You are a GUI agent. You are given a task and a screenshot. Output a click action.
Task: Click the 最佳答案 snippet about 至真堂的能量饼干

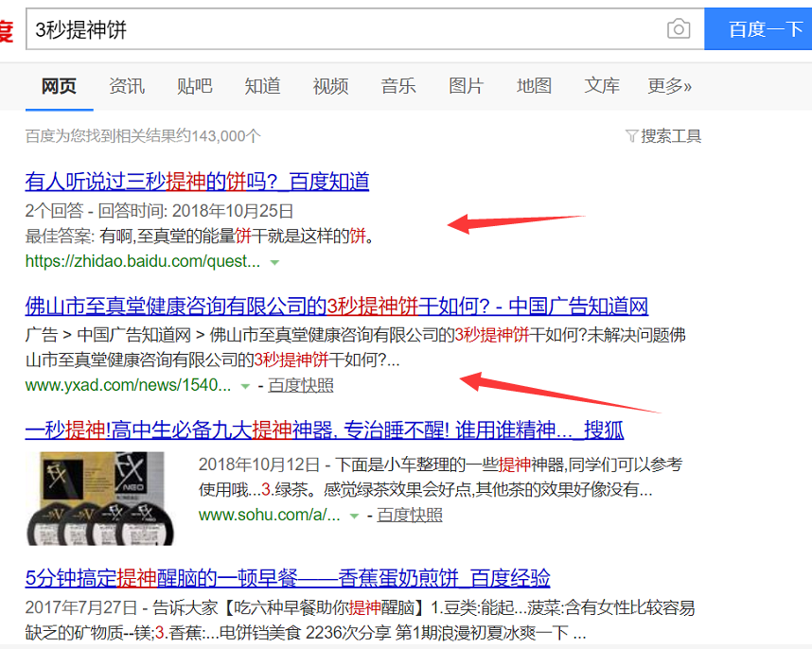[200, 236]
